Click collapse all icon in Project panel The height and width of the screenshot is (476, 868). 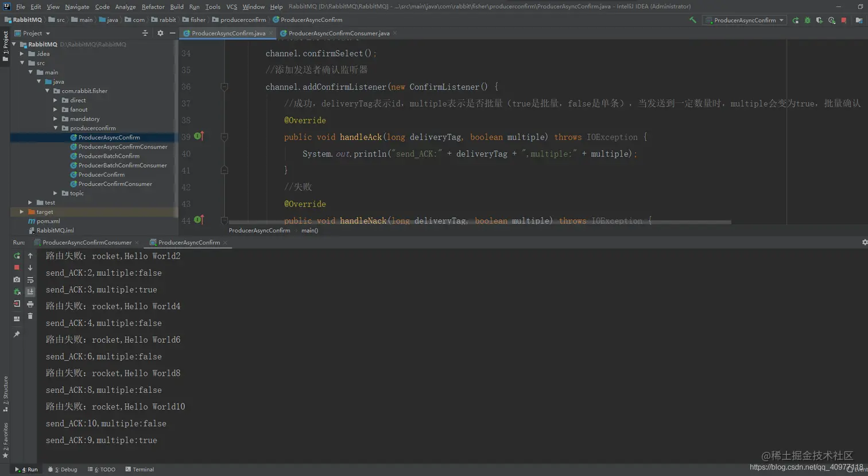(x=145, y=33)
